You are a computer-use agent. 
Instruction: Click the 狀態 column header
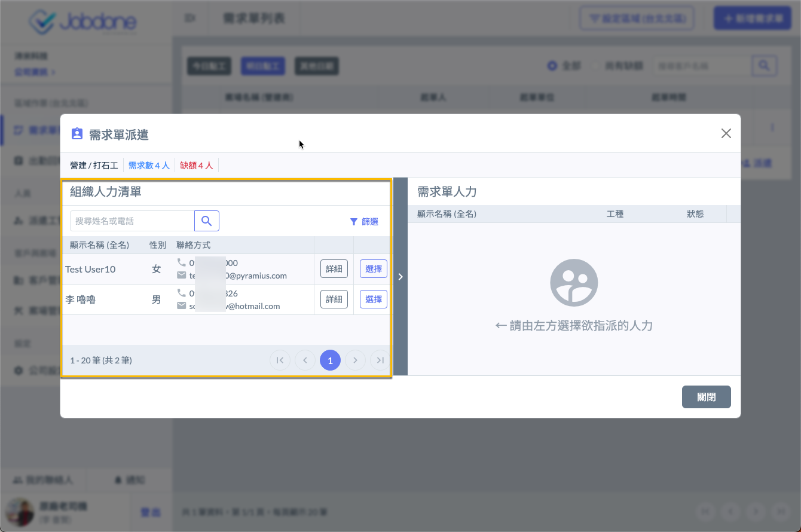pos(695,214)
